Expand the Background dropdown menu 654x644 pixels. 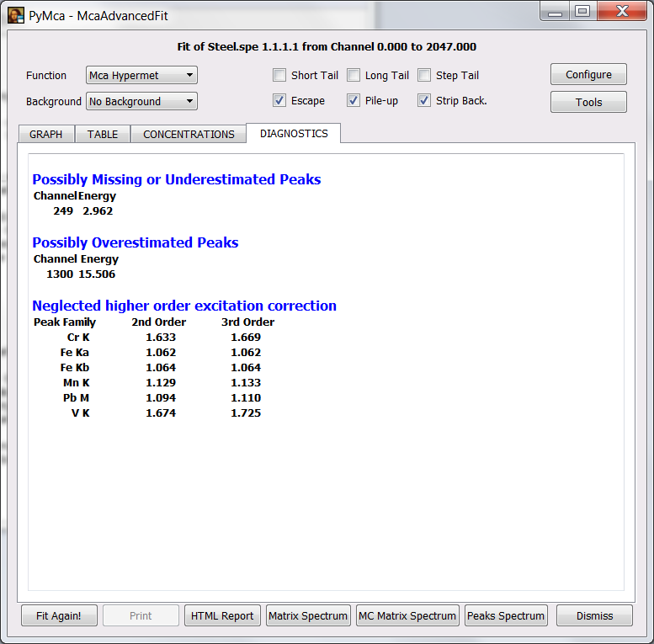tap(141, 102)
